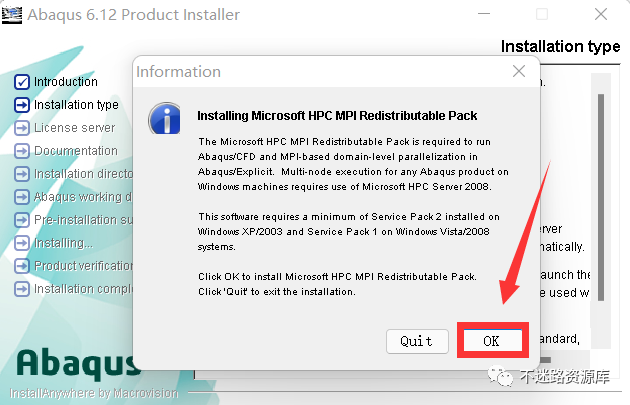Viewport: 630px width, 405px height.
Task: Click the Abaqus installer title bar icon
Action: coord(12,15)
